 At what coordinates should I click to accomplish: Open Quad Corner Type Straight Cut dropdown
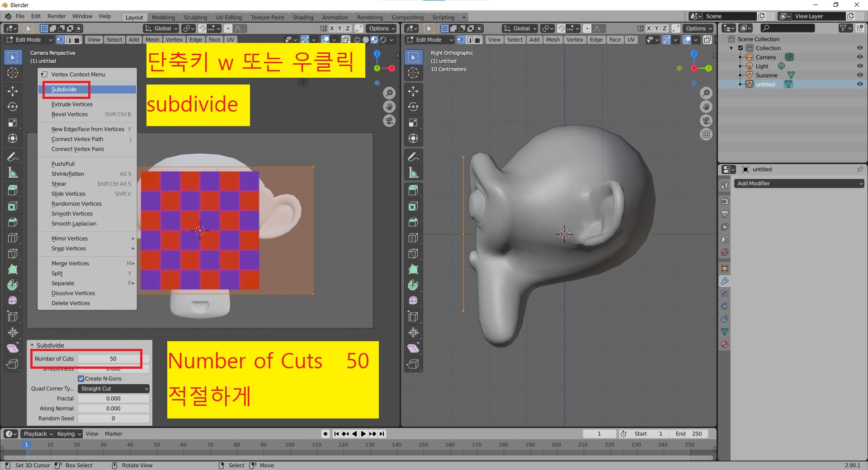[113, 389]
